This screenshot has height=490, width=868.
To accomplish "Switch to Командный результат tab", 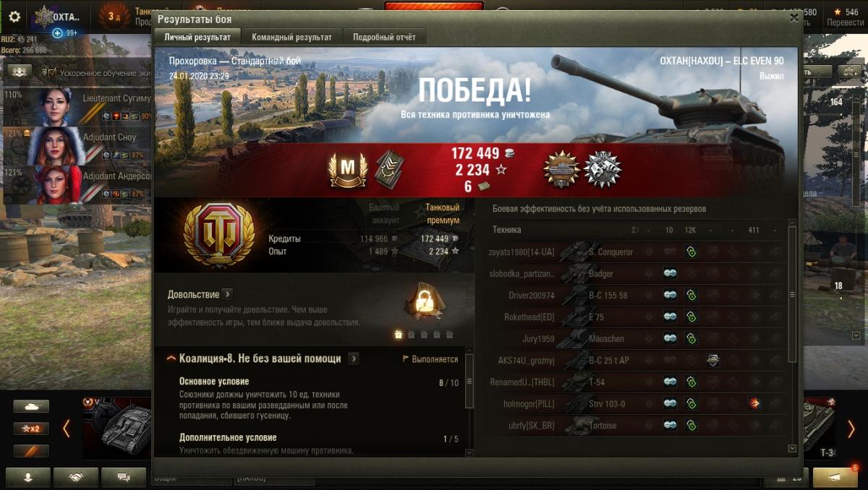I will (292, 37).
